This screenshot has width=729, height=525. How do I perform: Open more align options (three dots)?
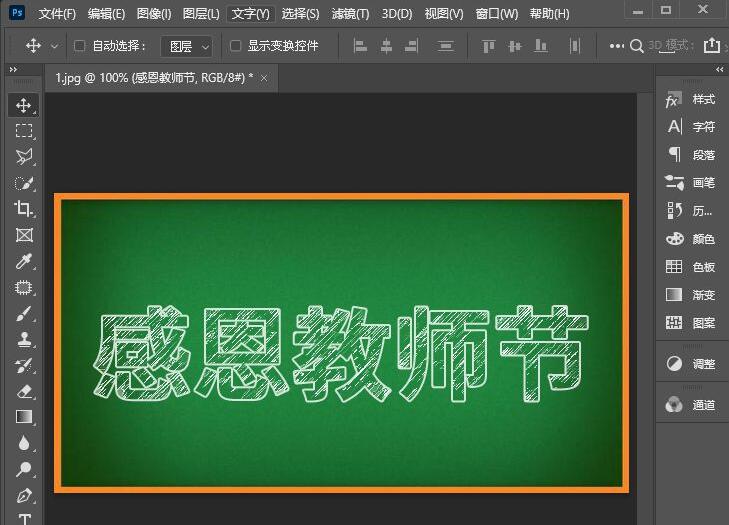(x=616, y=46)
